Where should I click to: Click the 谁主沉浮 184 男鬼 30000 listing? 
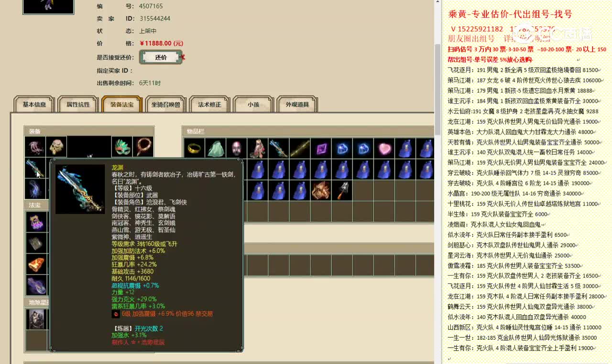click(x=523, y=101)
